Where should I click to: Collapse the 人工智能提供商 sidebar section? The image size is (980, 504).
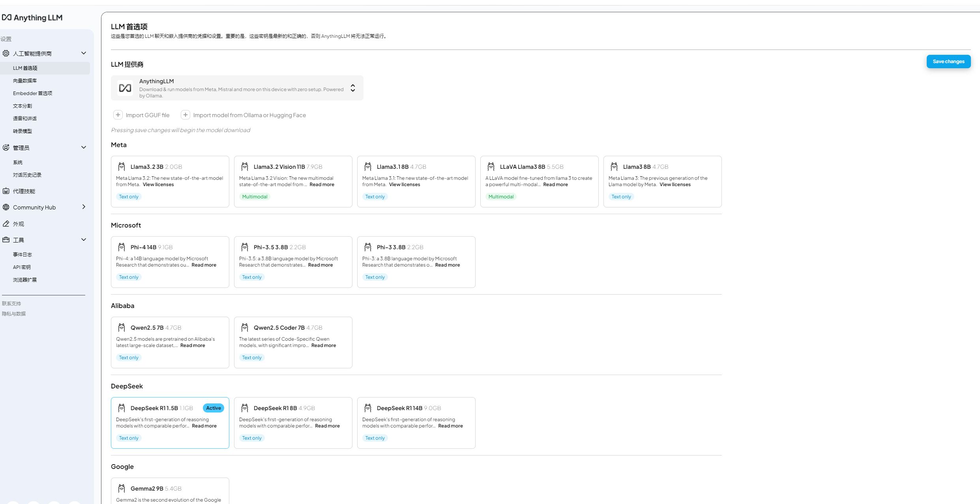click(84, 53)
